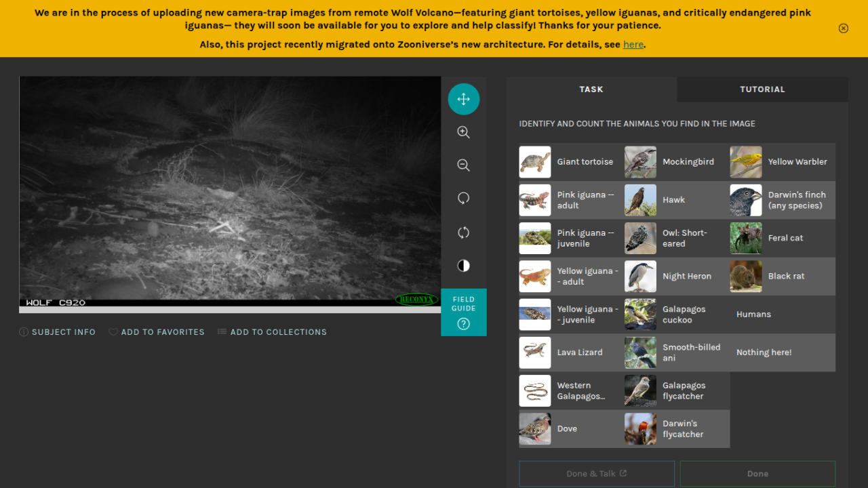This screenshot has height=488, width=868.
Task: Choose Hawk
Action: click(677, 200)
